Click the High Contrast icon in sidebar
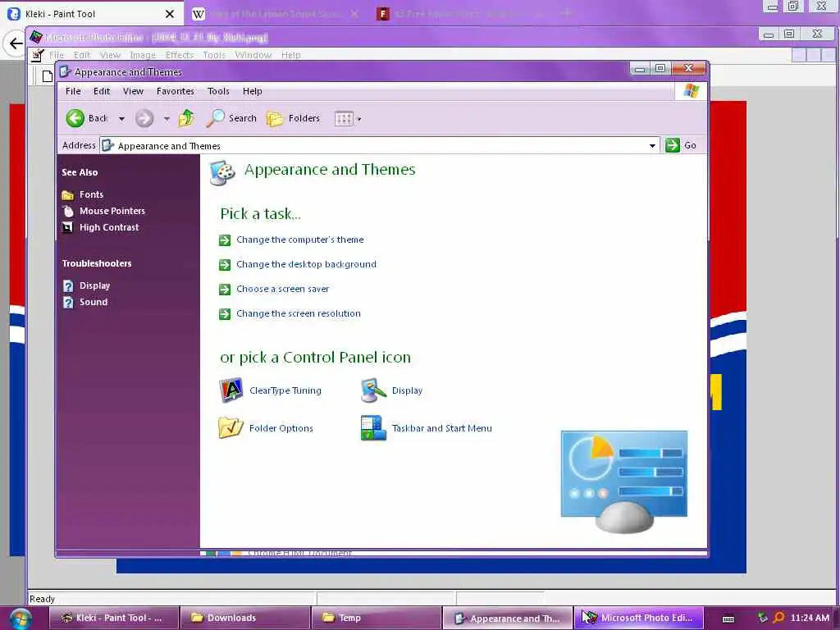This screenshot has height=630, width=840. (67, 228)
